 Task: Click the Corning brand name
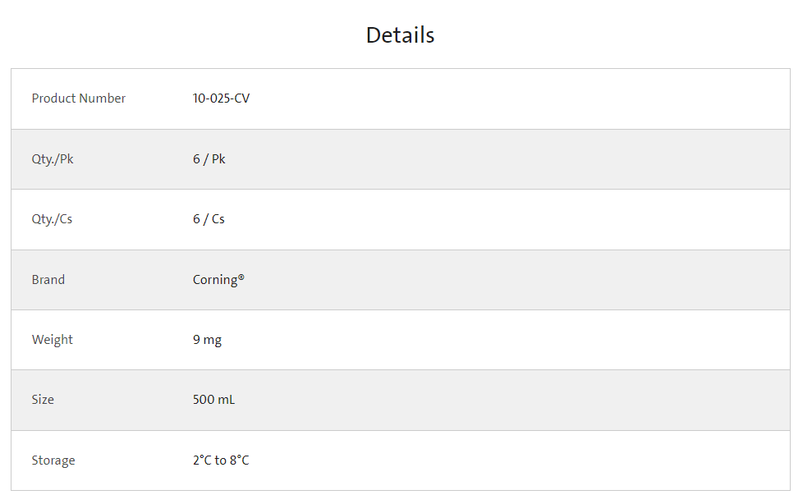(215, 280)
